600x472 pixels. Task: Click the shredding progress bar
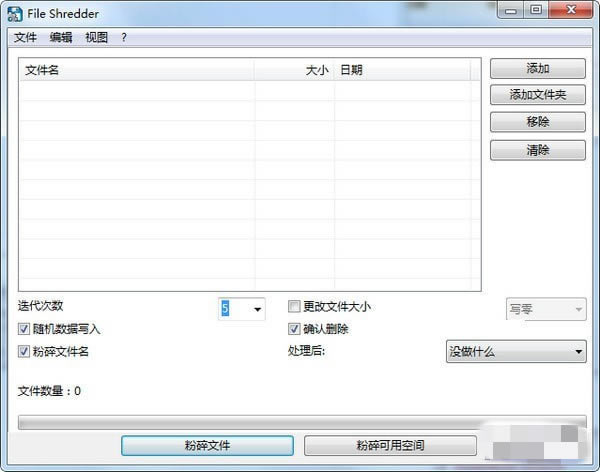pos(302,422)
